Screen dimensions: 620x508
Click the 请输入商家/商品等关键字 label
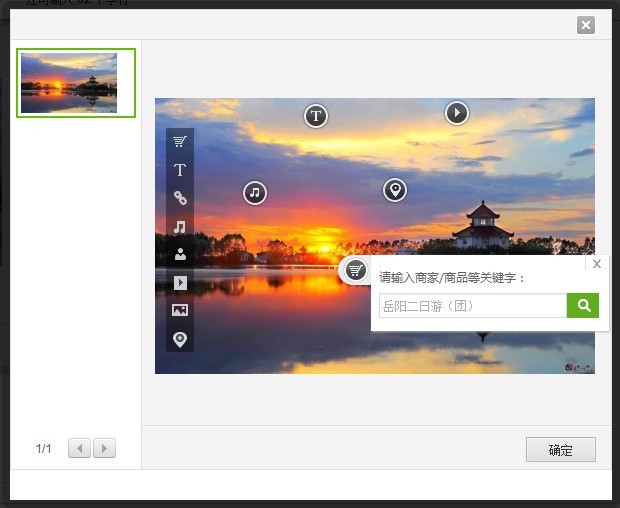pyautogui.click(x=452, y=278)
